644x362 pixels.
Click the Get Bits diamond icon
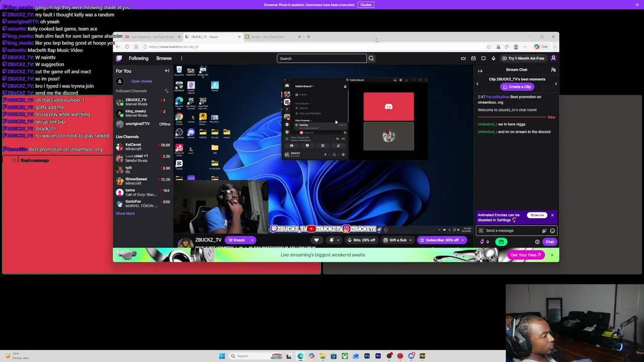point(494,58)
